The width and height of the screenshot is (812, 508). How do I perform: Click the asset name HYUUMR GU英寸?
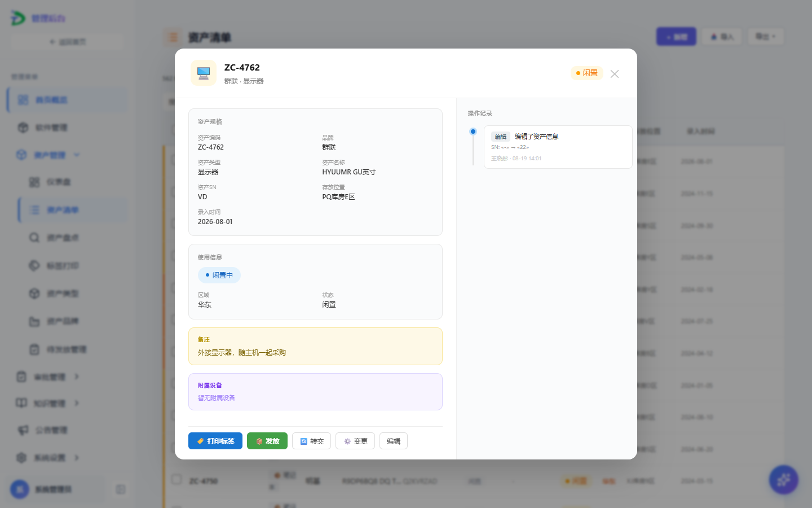pyautogui.click(x=349, y=172)
